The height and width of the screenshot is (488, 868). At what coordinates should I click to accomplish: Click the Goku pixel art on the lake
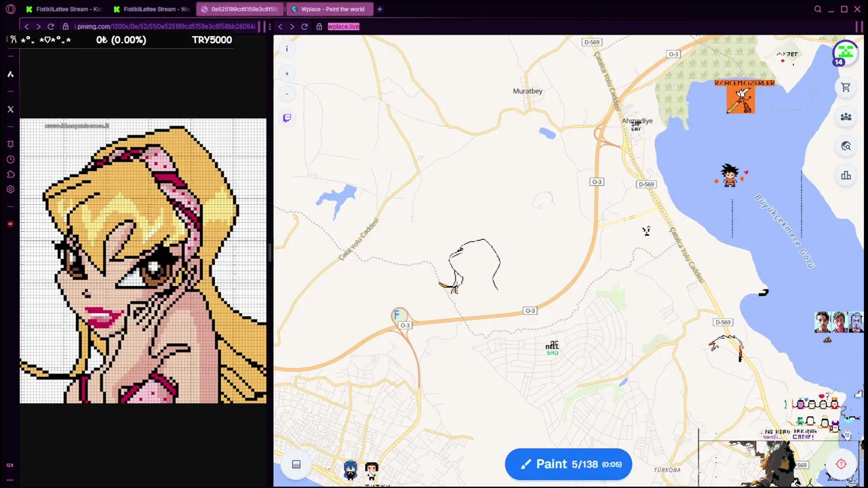(x=730, y=175)
